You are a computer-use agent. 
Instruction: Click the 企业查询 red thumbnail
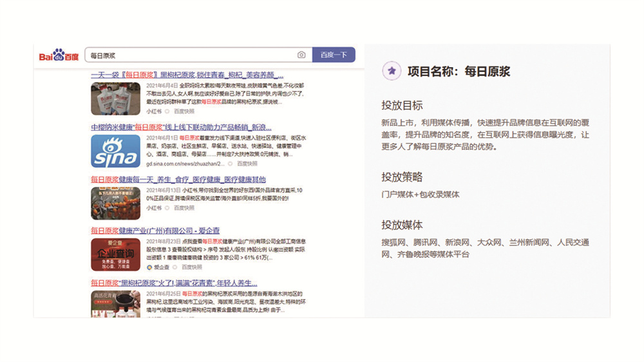[x=115, y=254]
